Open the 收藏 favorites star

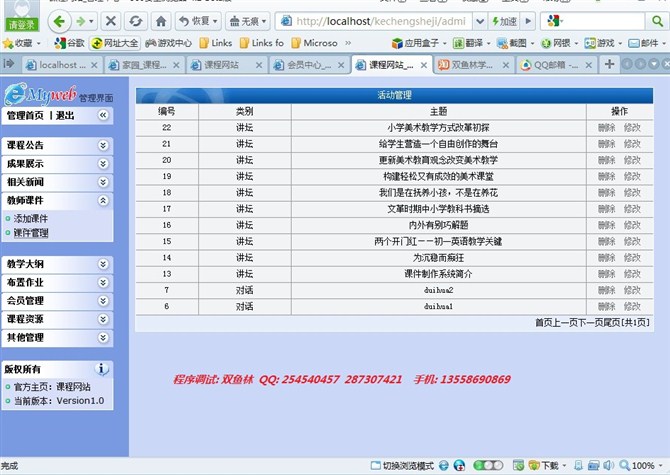(18, 43)
